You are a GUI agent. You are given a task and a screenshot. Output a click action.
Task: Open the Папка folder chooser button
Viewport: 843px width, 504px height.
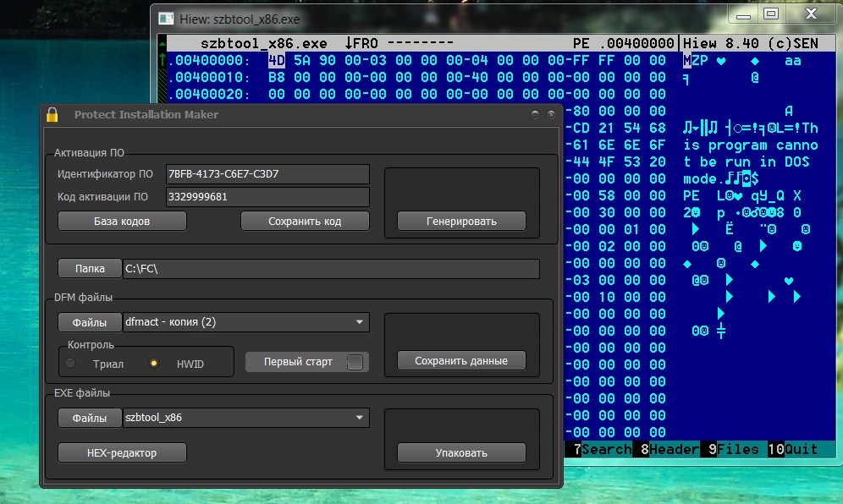[x=90, y=268]
